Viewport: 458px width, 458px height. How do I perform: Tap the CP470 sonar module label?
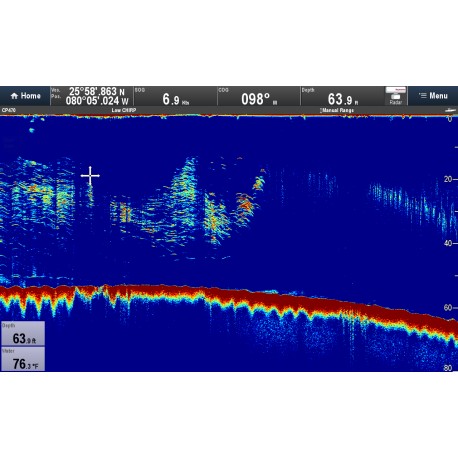(9, 110)
